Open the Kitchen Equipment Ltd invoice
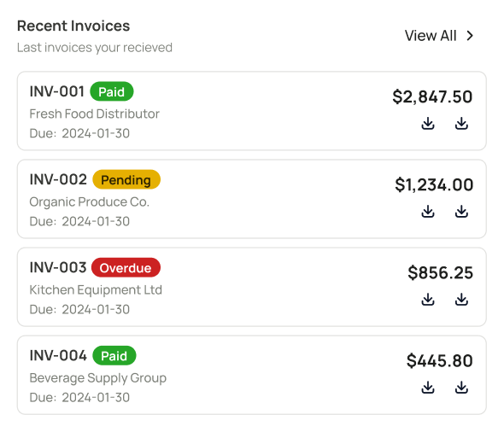 click(252, 287)
